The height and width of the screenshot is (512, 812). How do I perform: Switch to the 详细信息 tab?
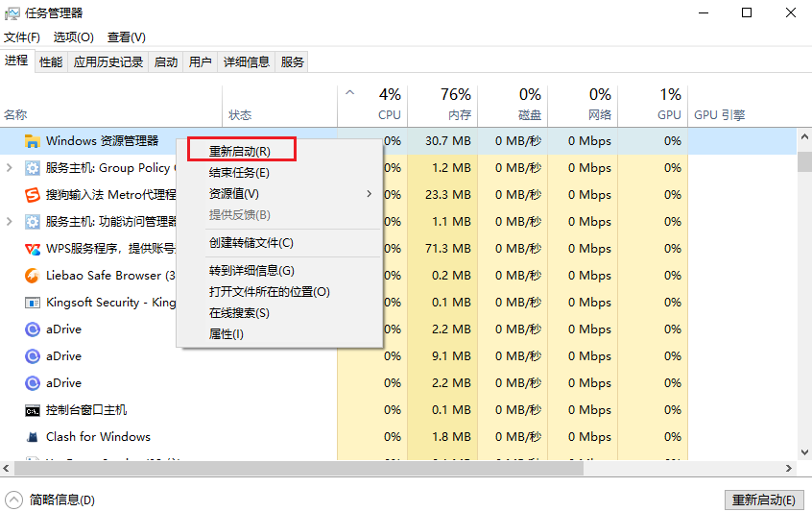coord(247,62)
